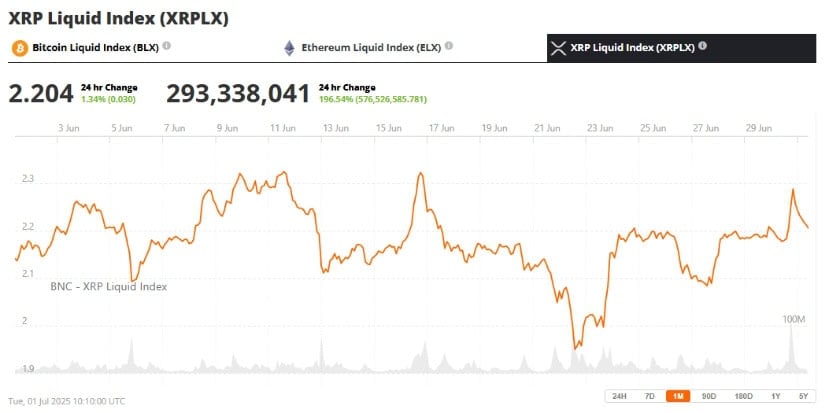Select the 7D time range
This screenshot has height=413, width=825.
649,396
